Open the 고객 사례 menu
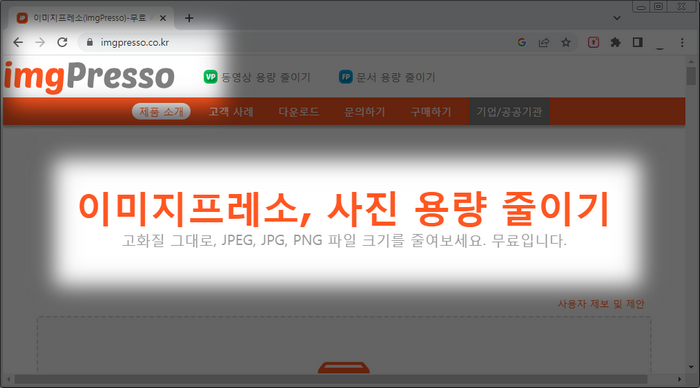This screenshot has width=700, height=388. (231, 112)
